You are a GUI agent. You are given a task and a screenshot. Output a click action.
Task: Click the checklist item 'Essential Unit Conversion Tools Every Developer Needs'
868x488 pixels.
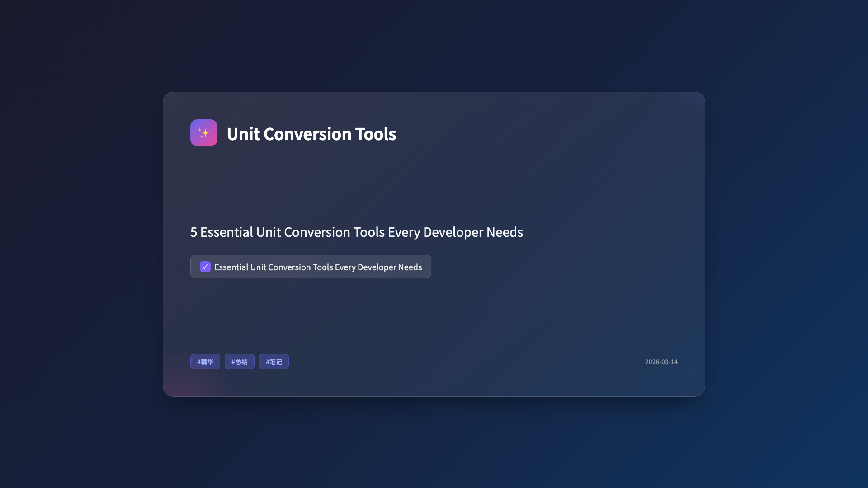[x=311, y=267]
